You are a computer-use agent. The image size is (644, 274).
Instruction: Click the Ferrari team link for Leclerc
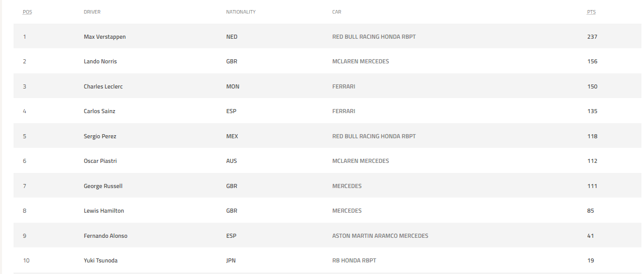click(344, 86)
